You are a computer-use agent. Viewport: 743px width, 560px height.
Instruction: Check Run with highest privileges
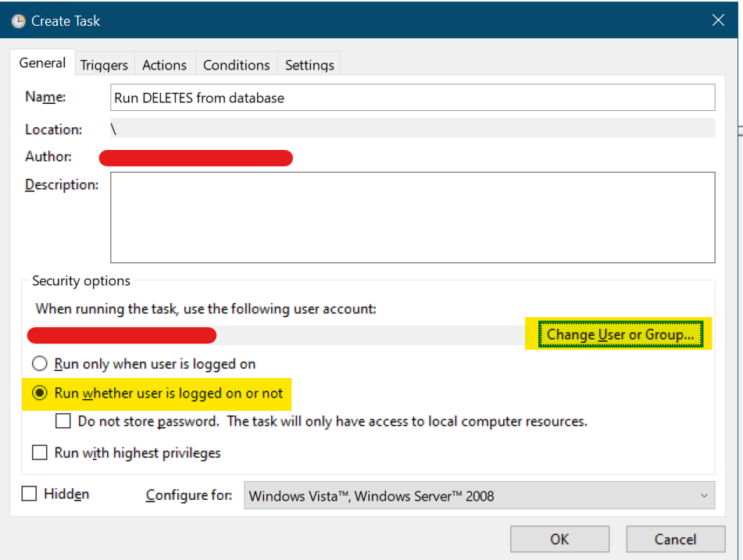pos(40,452)
